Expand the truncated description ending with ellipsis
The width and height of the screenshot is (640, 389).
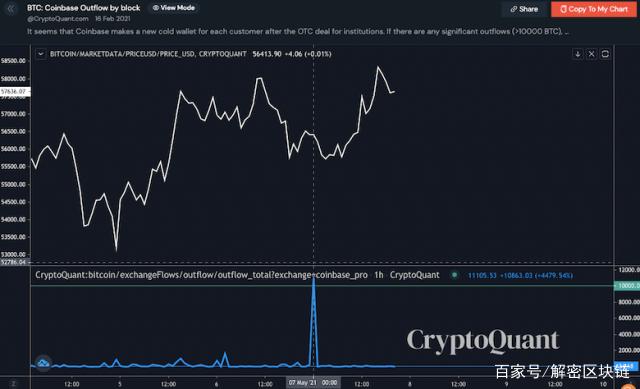(x=298, y=31)
